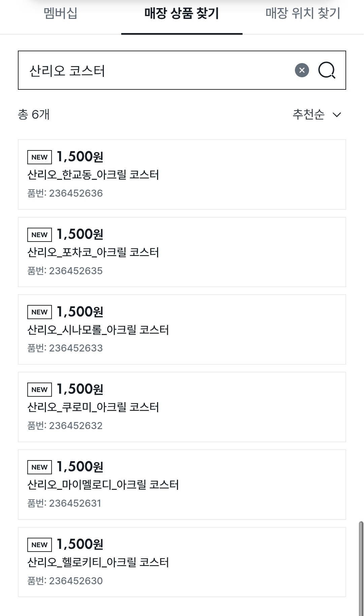The image size is (364, 616).
Task: Click the magnifying glass search icon
Action: point(327,70)
